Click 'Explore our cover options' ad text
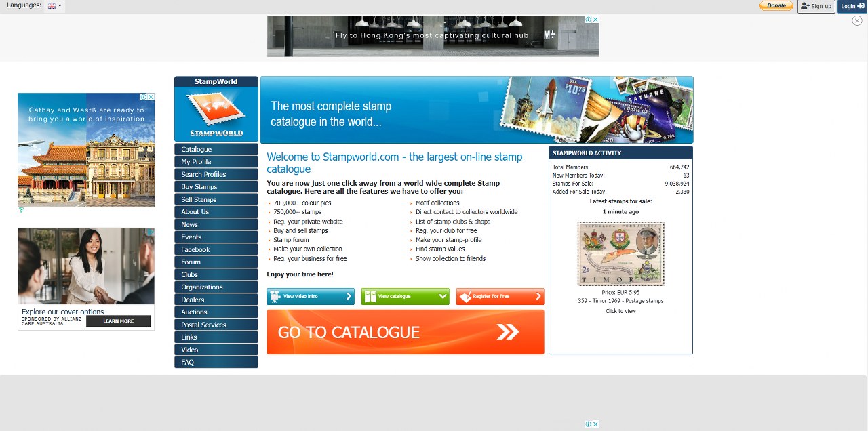This screenshot has width=868, height=431. [62, 312]
